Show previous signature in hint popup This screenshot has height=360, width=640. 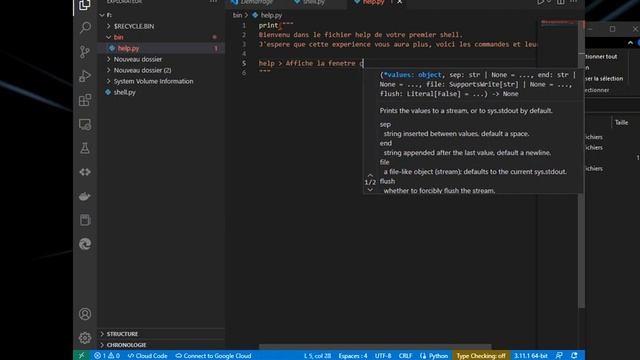point(370,175)
